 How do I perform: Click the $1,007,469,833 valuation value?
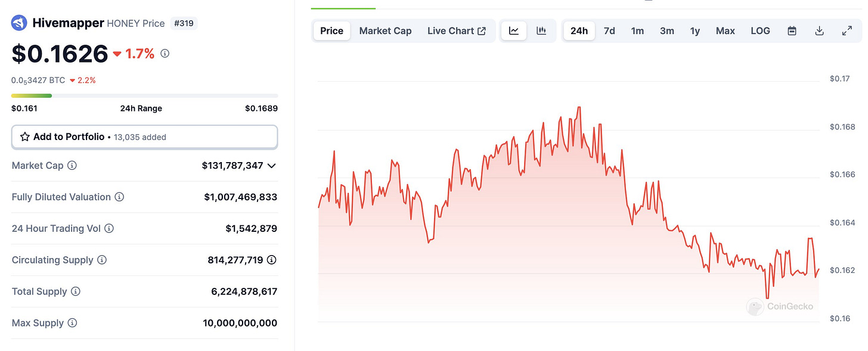click(241, 197)
